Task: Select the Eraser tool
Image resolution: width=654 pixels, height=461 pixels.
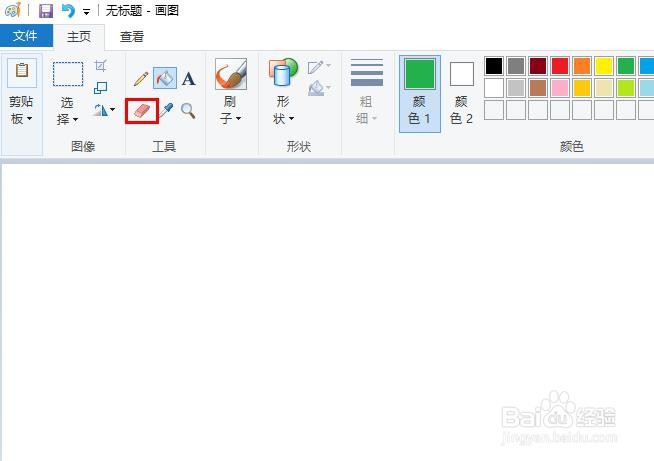Action: point(142,111)
